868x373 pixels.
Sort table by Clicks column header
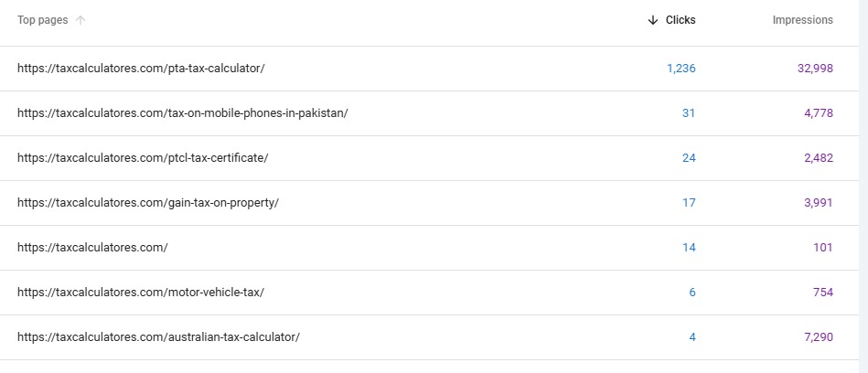point(680,20)
